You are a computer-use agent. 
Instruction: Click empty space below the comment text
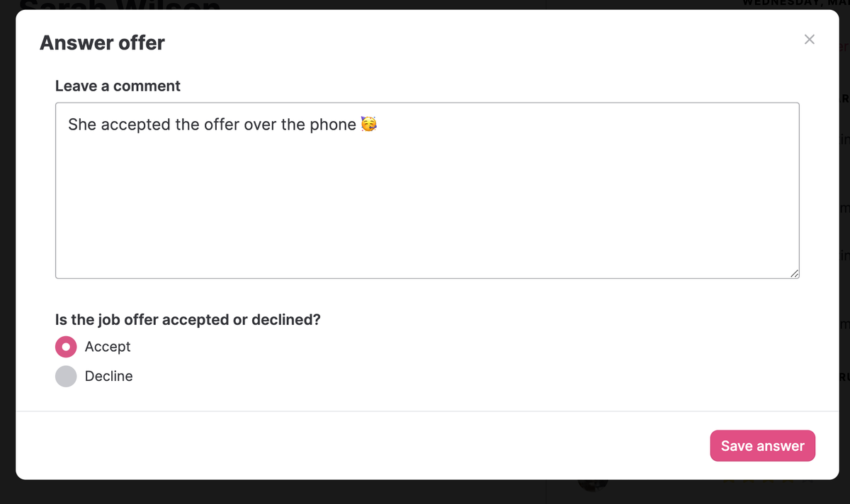(425, 212)
